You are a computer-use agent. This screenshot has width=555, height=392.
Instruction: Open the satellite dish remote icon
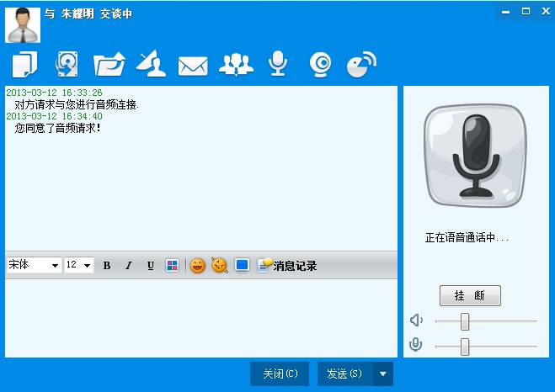(x=151, y=64)
